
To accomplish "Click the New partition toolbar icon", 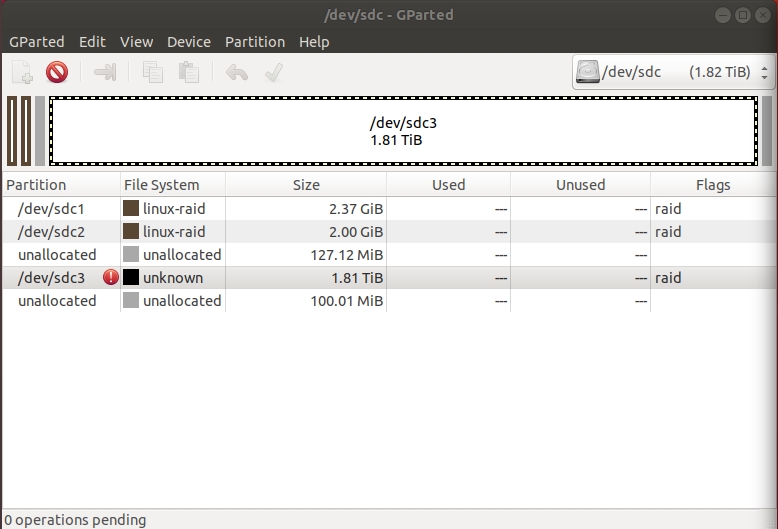I will (x=22, y=72).
